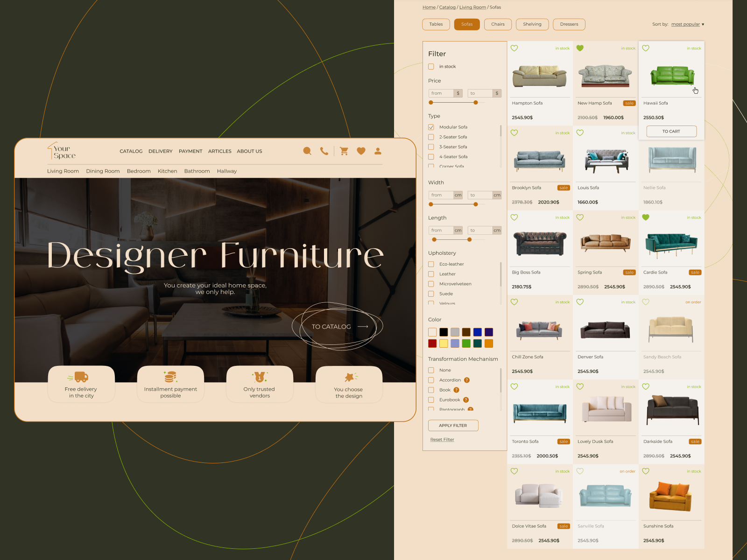Click the choose design star icon

pos(351,377)
